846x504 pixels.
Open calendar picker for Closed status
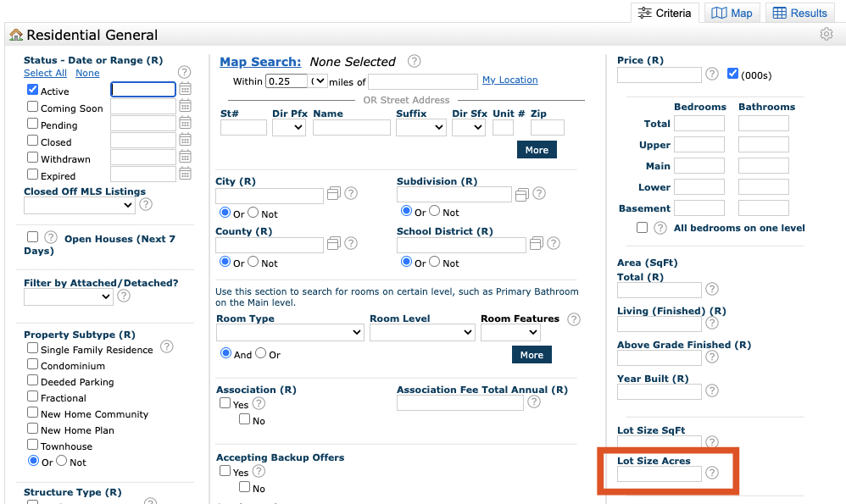(x=186, y=141)
